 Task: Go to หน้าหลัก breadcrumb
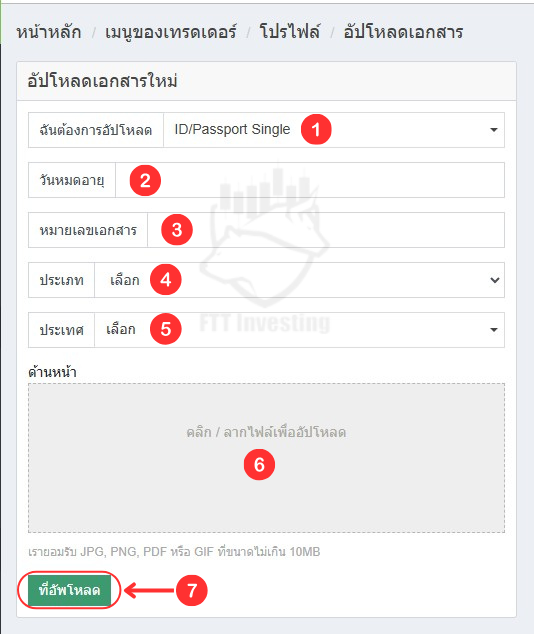[49, 32]
